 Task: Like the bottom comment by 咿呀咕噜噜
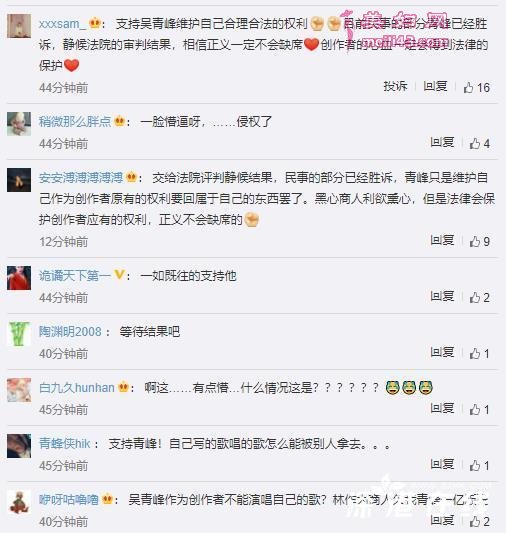[480, 521]
